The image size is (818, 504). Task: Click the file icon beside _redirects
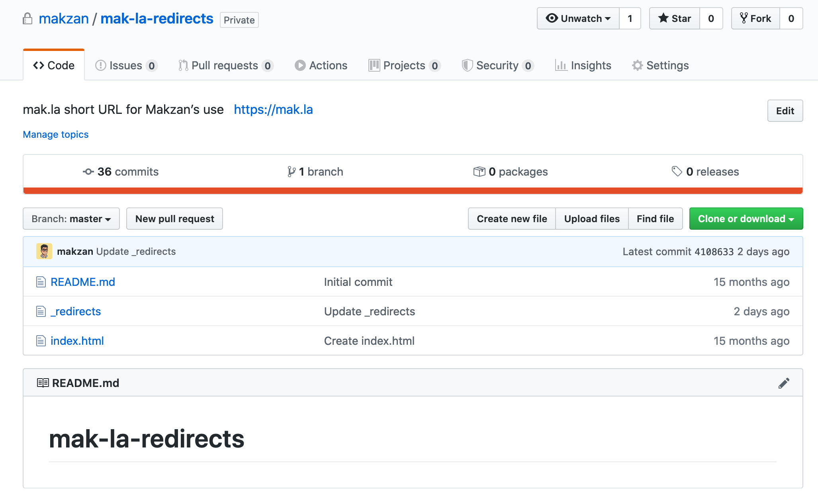point(41,311)
